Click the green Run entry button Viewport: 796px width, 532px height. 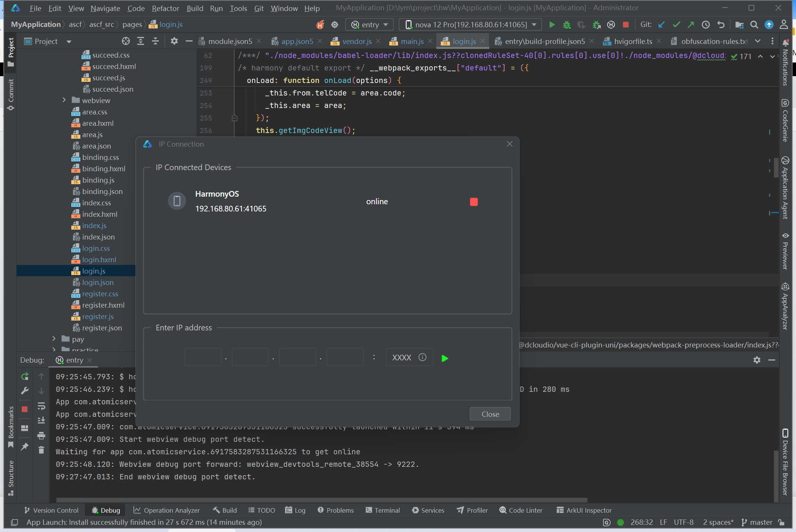[x=552, y=25]
